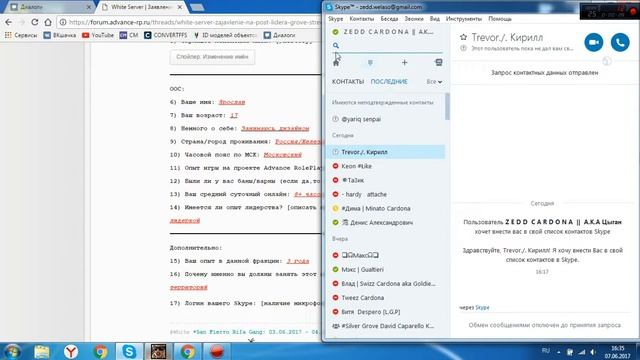The height and width of the screenshot is (360, 640).
Task: Reload the forum page
Action: 35,22
